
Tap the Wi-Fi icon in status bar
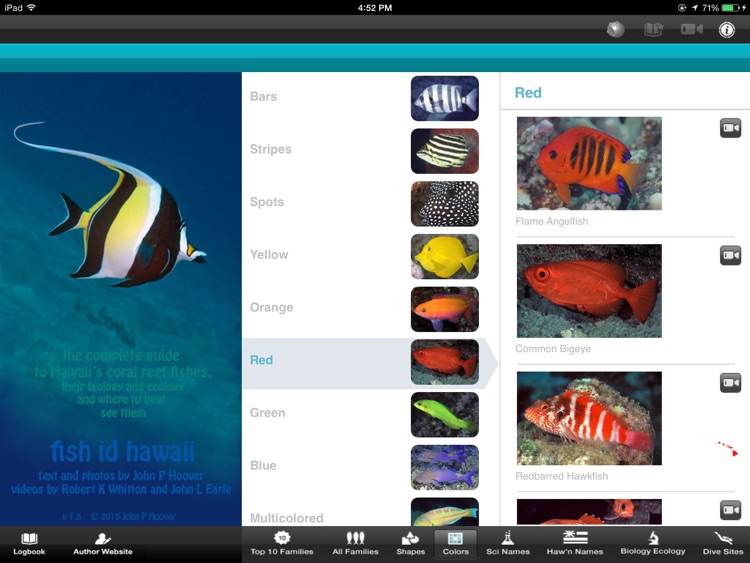click(x=32, y=8)
